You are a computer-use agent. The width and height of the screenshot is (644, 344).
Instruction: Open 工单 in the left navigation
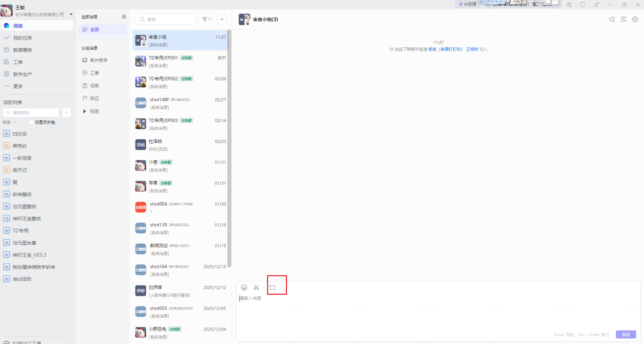point(37,62)
